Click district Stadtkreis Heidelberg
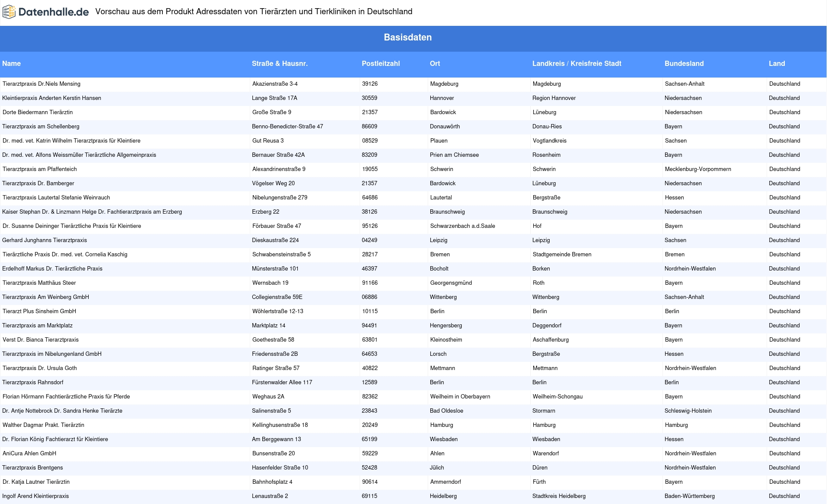This screenshot has height=504, width=827. coord(559,496)
